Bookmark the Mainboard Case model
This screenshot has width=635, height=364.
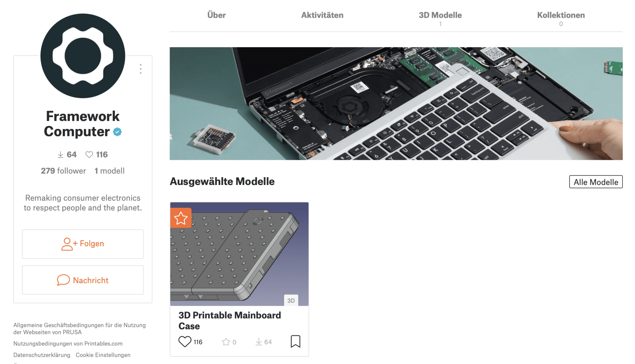click(x=295, y=341)
